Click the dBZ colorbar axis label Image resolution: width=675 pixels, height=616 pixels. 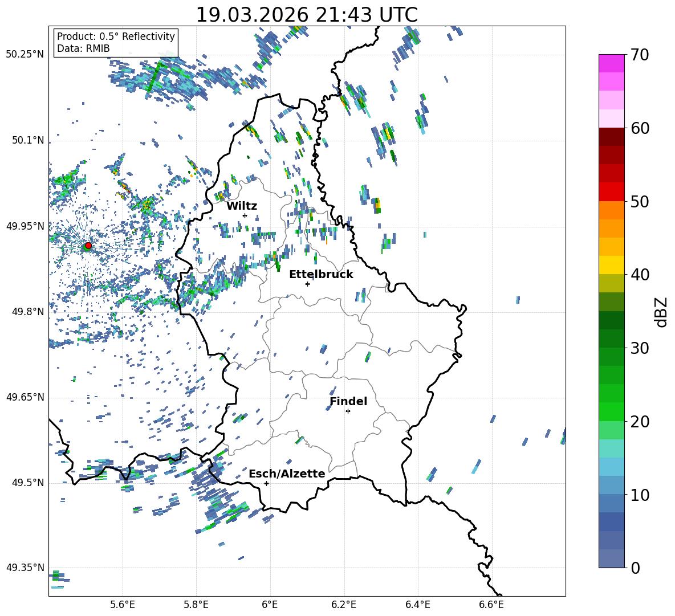click(x=661, y=312)
